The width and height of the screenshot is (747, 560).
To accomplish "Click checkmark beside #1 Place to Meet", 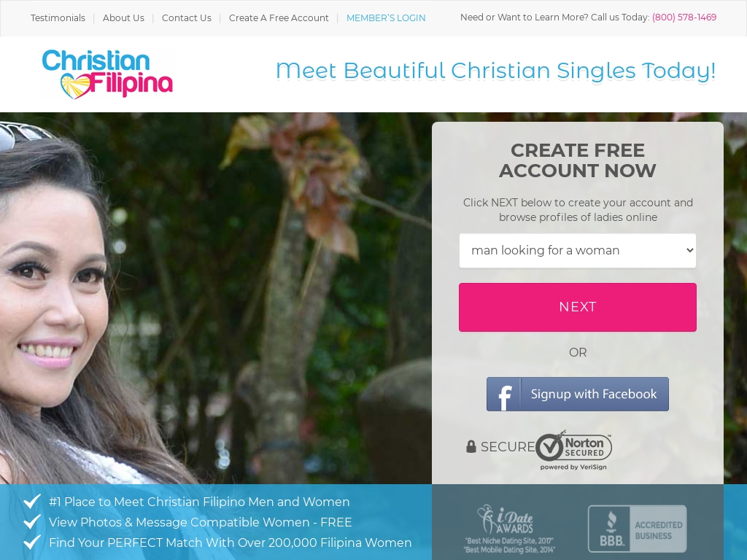I will click(32, 502).
